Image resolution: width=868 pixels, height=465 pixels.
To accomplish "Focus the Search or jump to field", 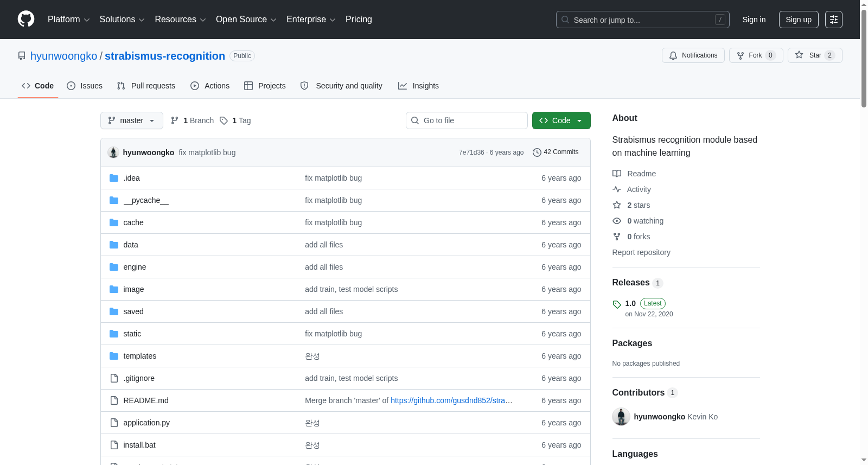I will point(642,20).
